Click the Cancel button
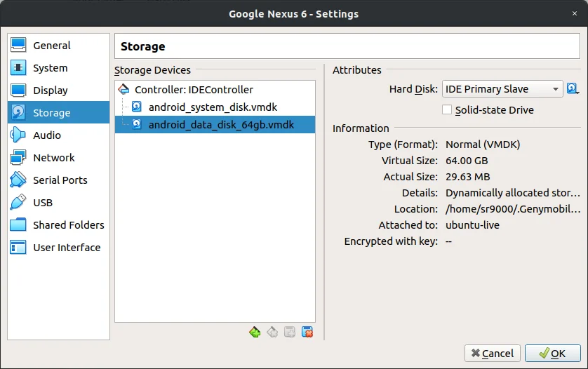 pyautogui.click(x=493, y=354)
